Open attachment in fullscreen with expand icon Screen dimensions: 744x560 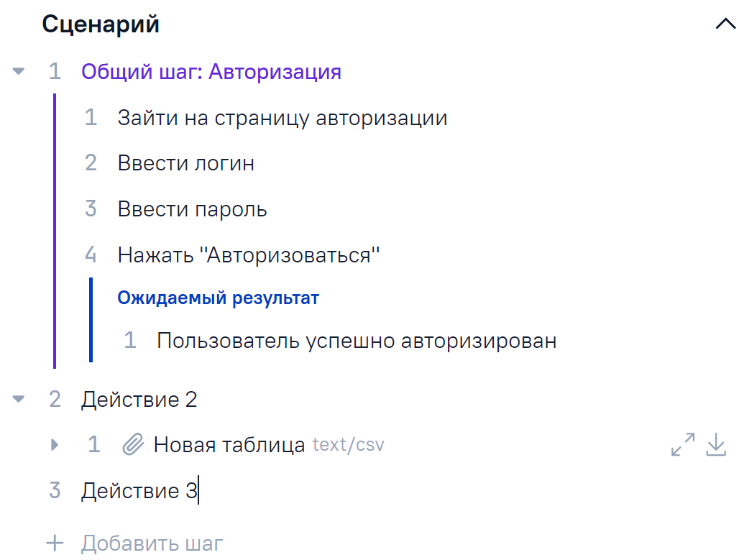[683, 445]
